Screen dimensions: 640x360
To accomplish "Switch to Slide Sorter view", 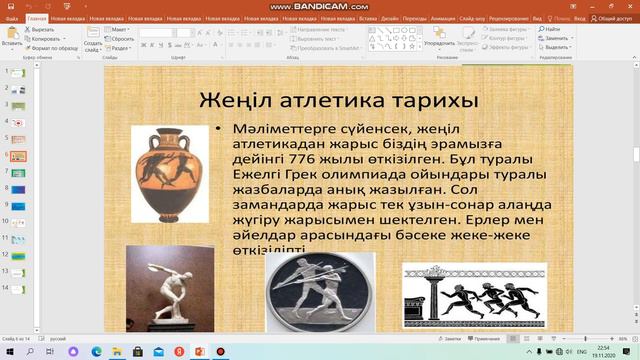I will (x=527, y=339).
